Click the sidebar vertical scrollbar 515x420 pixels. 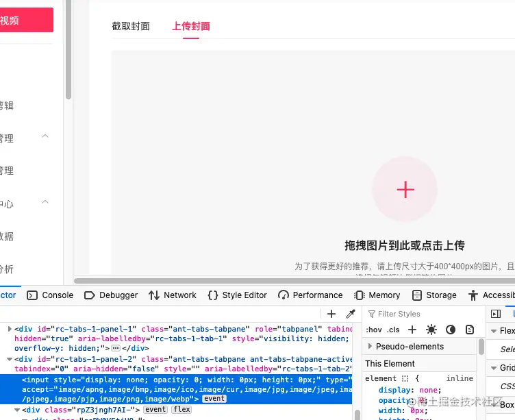click(x=68, y=49)
